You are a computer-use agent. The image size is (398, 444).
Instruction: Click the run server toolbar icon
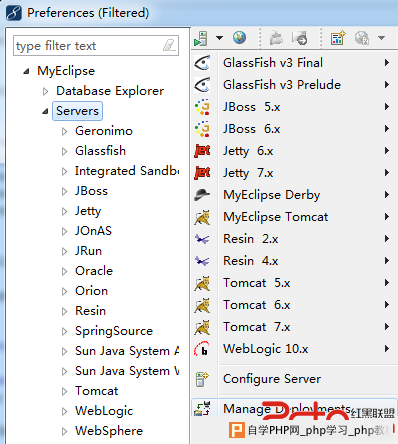click(x=201, y=38)
